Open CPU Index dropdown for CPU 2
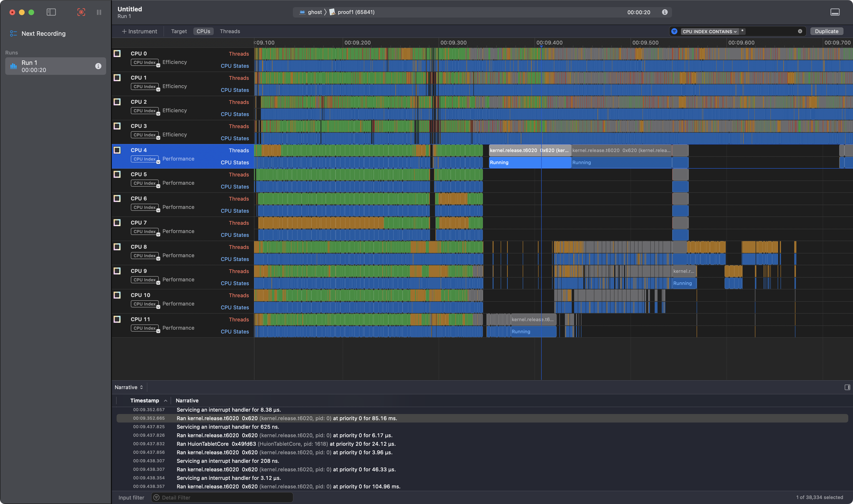 click(145, 111)
